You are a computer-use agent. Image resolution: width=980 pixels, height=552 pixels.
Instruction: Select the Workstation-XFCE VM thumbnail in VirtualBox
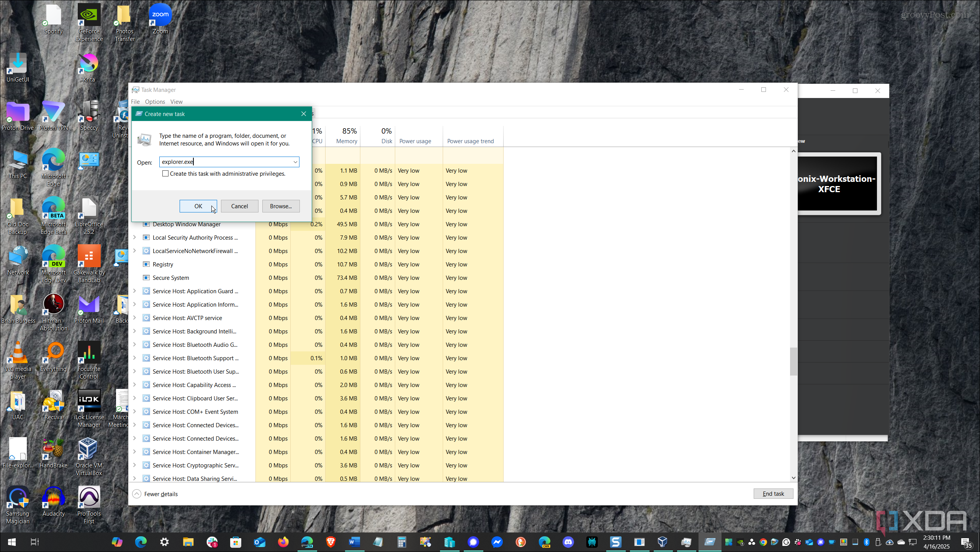coord(839,183)
